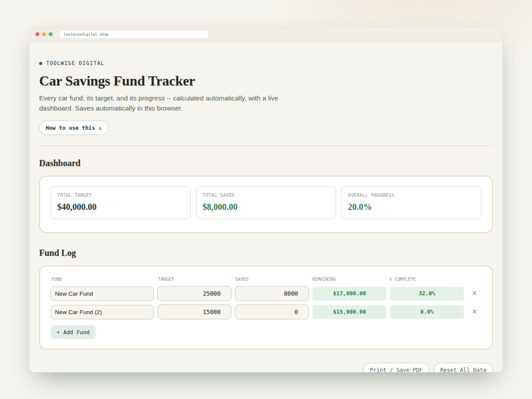Click the Dashboard section heading

coord(60,163)
